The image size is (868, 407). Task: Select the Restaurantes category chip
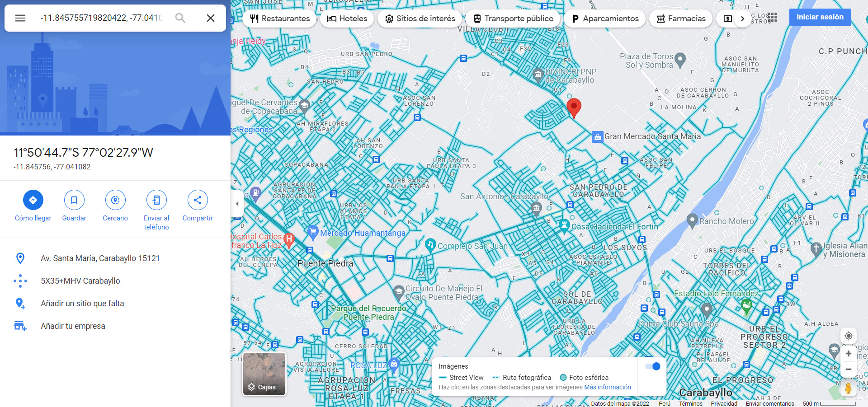pyautogui.click(x=280, y=19)
